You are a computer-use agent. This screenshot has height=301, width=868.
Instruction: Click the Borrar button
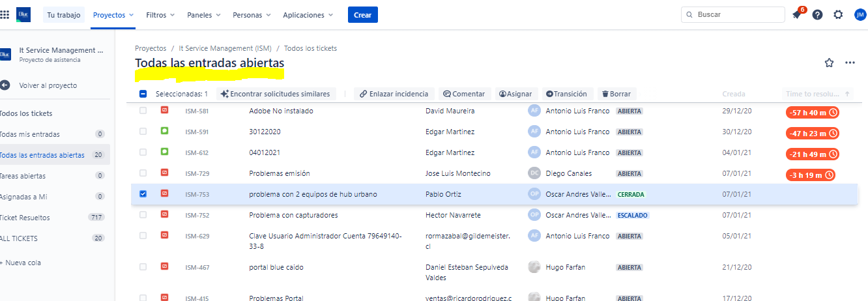tap(616, 94)
